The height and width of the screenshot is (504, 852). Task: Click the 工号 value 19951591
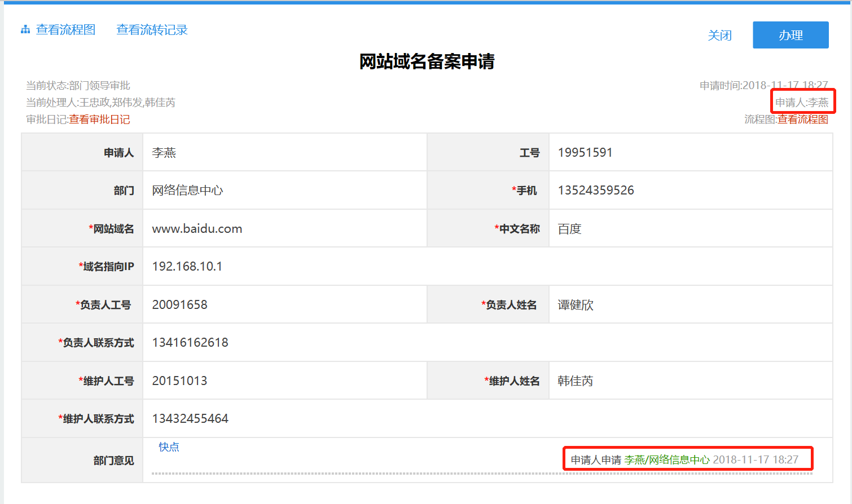click(585, 153)
